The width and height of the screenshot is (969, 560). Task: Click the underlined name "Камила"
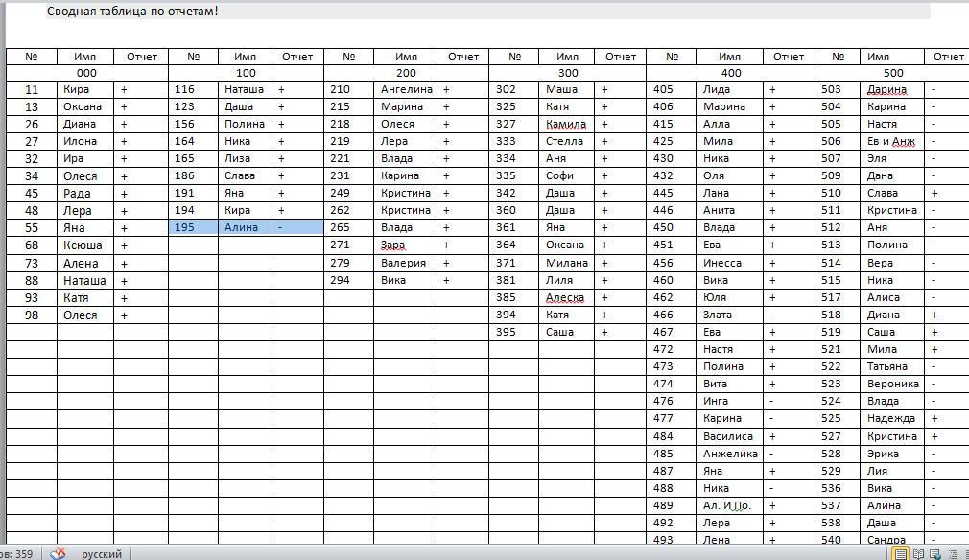click(566, 124)
